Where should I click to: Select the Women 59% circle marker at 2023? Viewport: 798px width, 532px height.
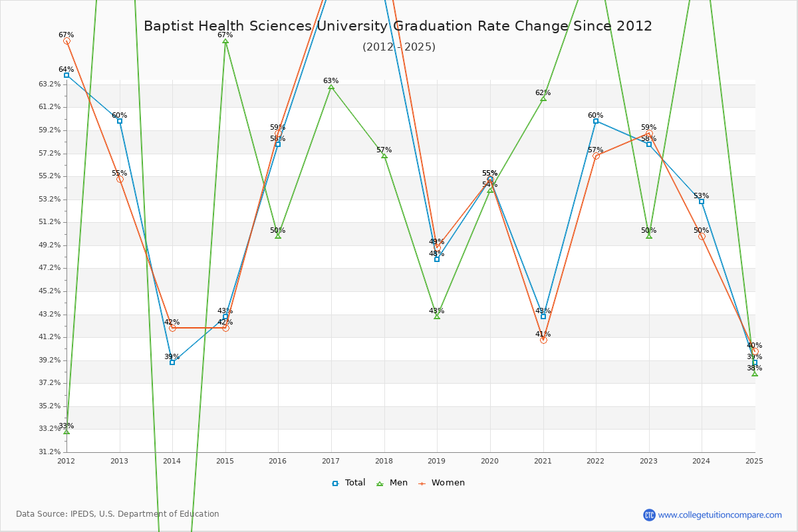point(649,133)
